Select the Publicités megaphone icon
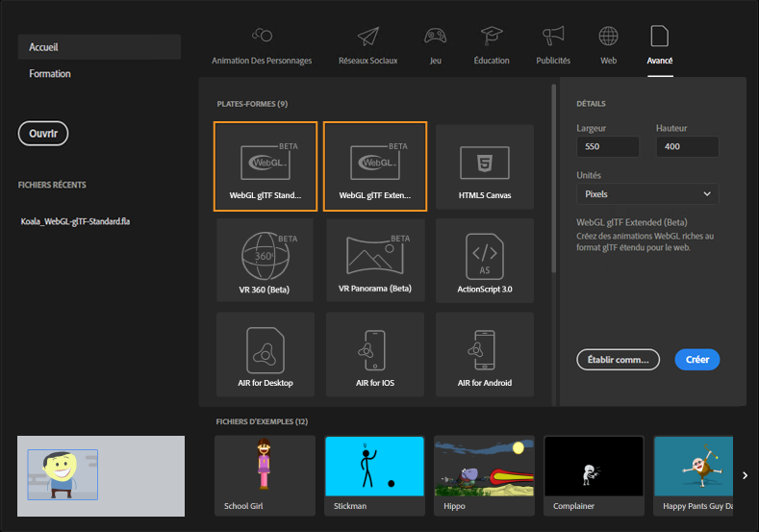This screenshot has width=759, height=532. point(553,36)
